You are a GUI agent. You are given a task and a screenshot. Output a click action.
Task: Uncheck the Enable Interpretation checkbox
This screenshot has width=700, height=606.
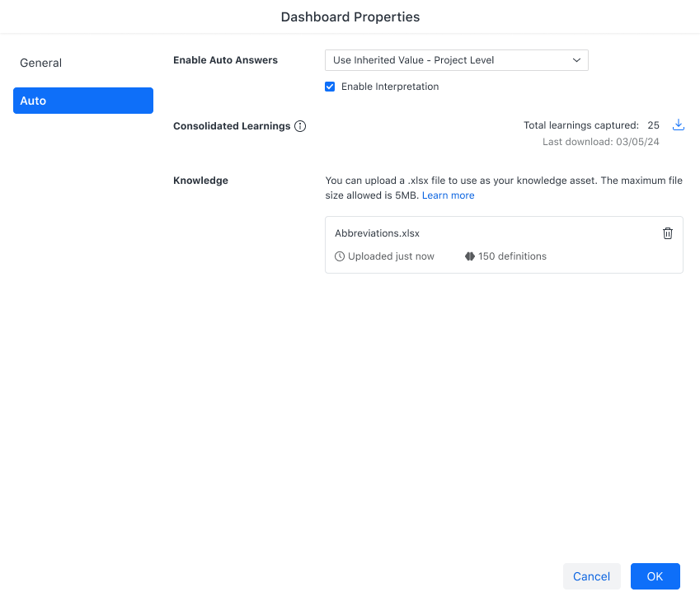(330, 87)
